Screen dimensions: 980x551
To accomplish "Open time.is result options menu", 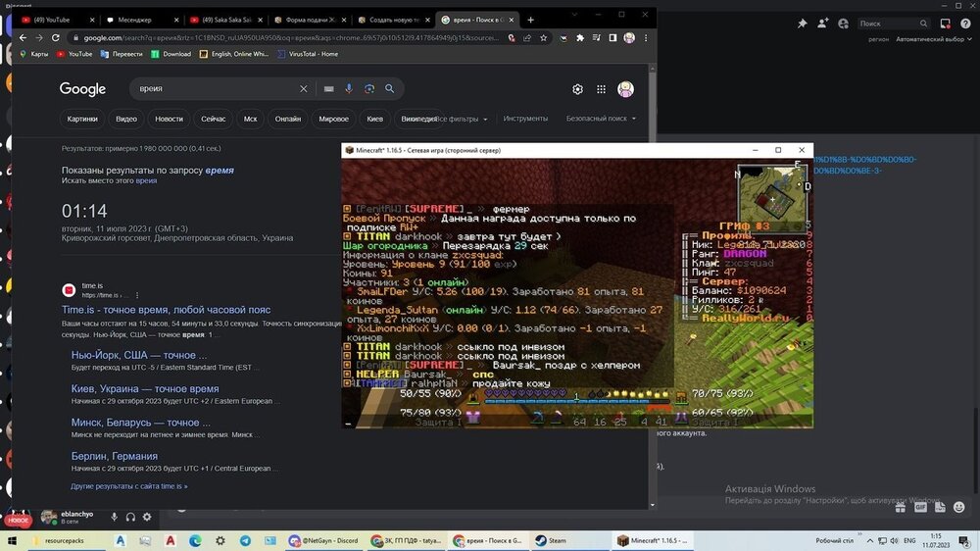I will pos(137,295).
